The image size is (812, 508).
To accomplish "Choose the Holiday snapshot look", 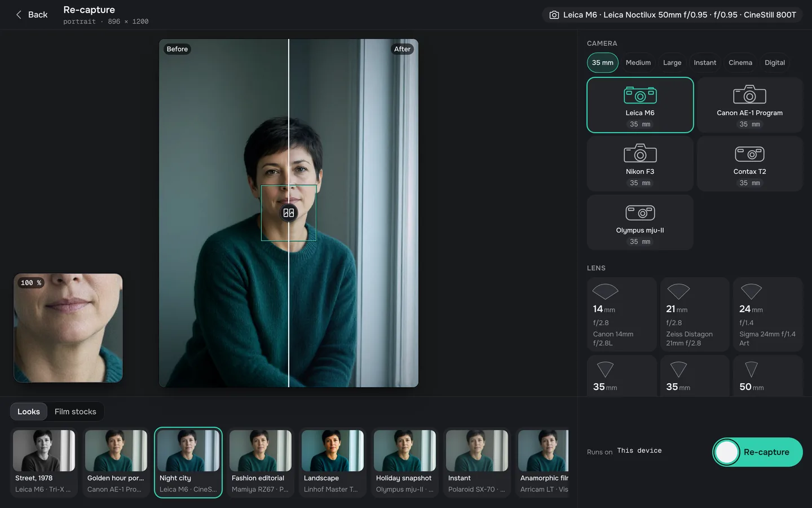I will [405, 462].
